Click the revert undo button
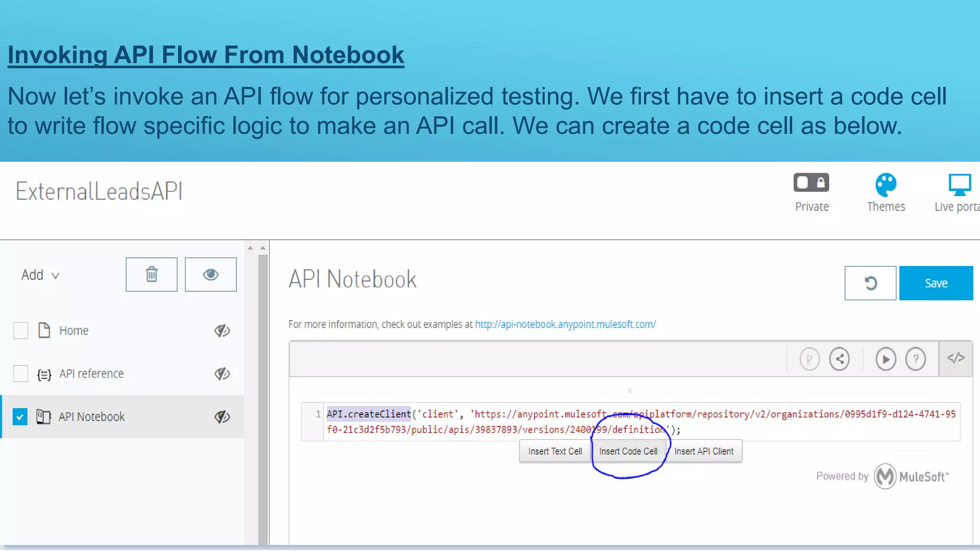This screenshot has height=551, width=980. click(x=870, y=283)
